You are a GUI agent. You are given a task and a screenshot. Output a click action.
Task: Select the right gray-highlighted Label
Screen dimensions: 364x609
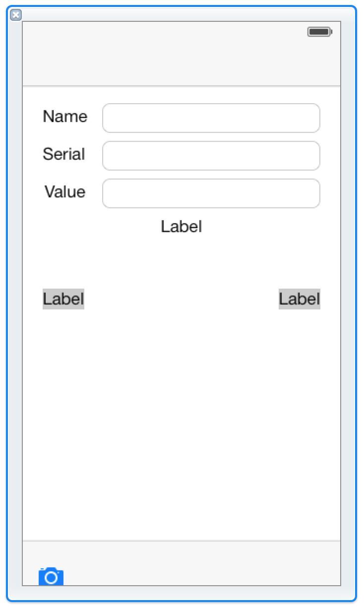tap(300, 299)
